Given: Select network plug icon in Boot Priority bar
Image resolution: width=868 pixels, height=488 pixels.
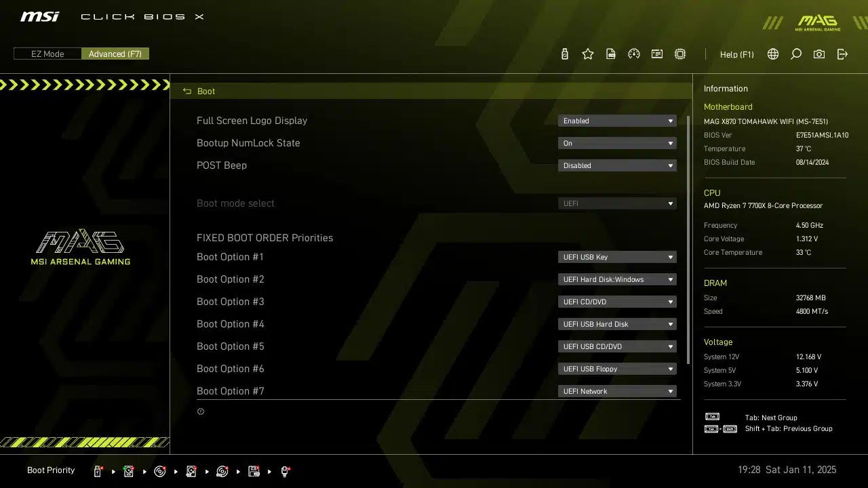Looking at the screenshot, I should coord(285,471).
